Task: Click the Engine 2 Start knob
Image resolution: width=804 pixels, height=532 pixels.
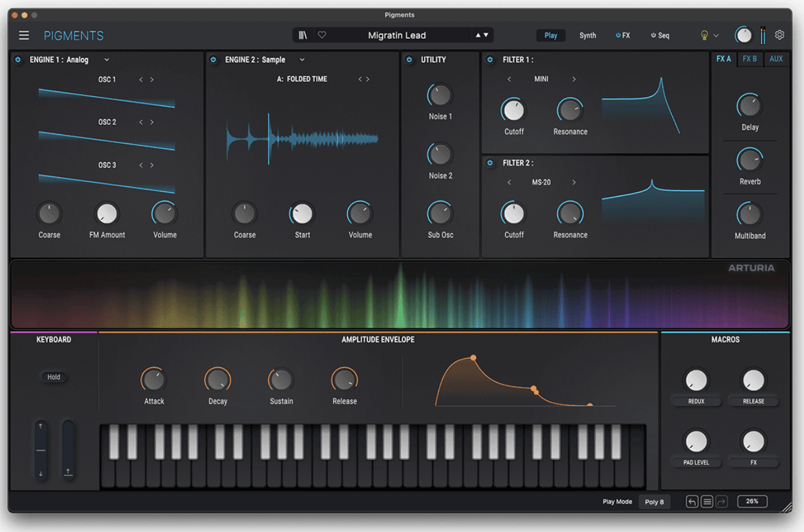Action: click(x=302, y=213)
